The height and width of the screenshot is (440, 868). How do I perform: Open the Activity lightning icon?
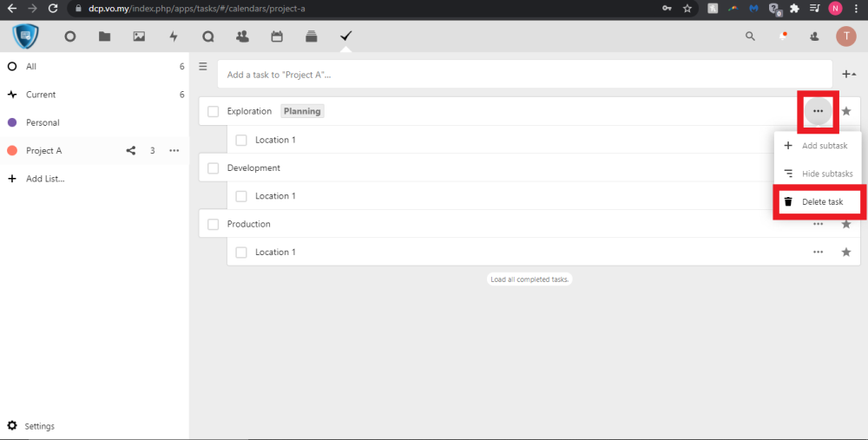[x=174, y=36]
